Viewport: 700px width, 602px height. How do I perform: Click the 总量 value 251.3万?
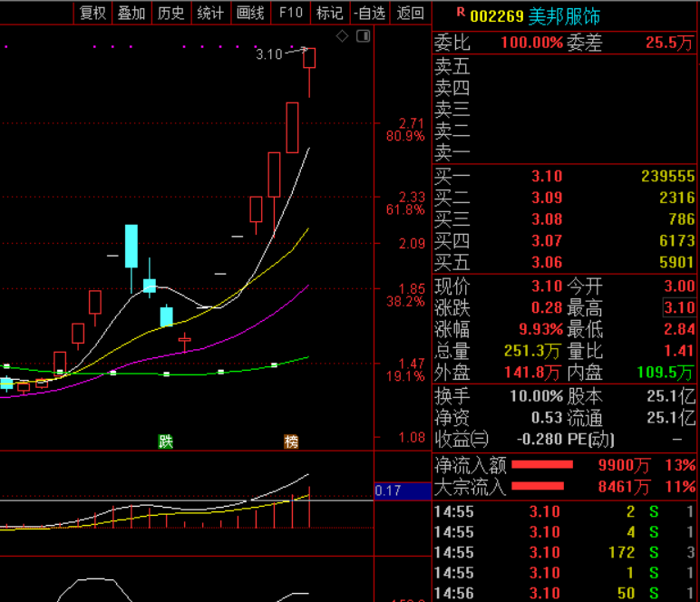[532, 351]
